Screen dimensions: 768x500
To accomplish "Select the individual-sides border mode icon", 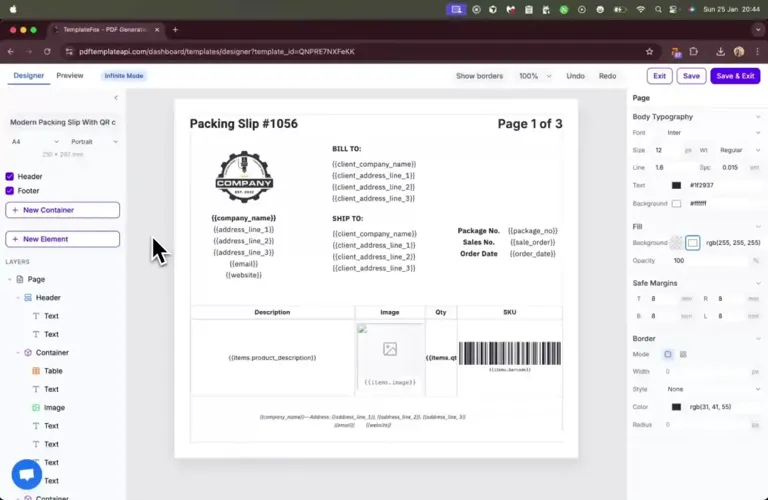I will 683,354.
